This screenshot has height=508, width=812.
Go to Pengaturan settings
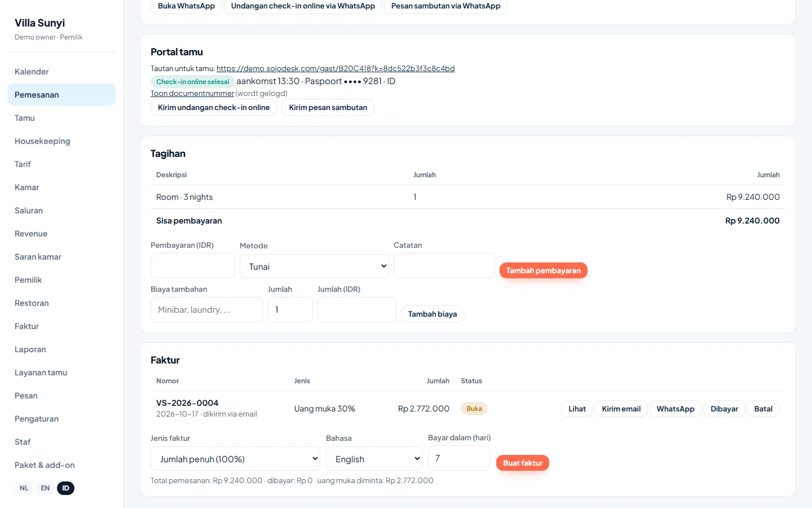point(61,419)
